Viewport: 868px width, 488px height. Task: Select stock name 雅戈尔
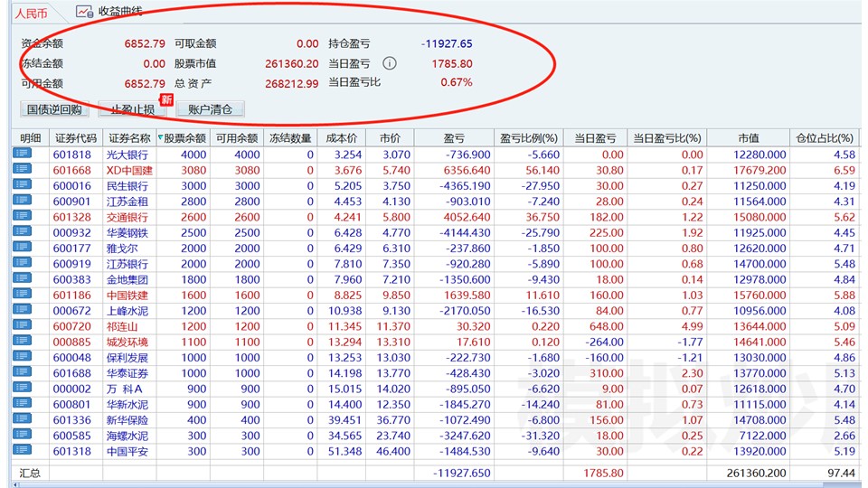pos(122,249)
